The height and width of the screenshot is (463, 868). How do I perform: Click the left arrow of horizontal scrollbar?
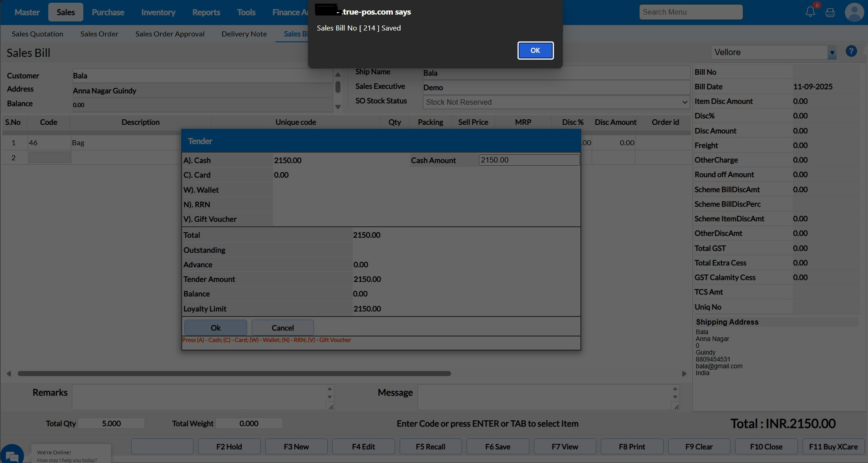point(9,374)
